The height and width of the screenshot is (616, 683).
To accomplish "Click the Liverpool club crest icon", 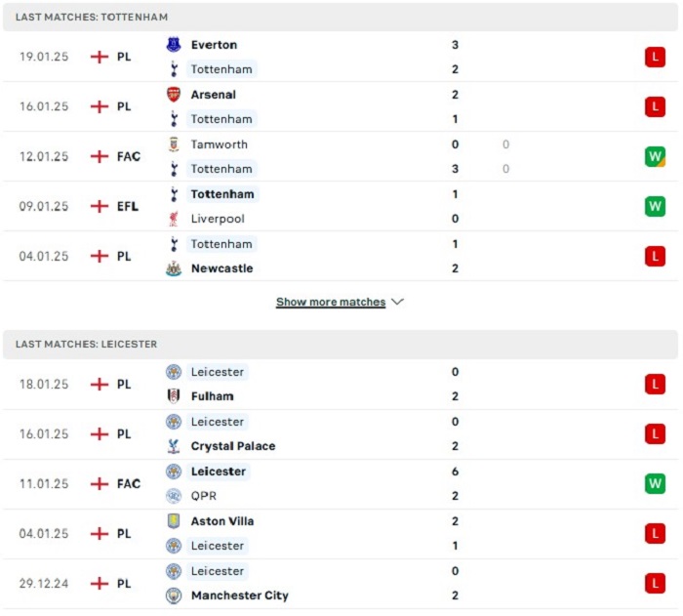I will point(174,219).
